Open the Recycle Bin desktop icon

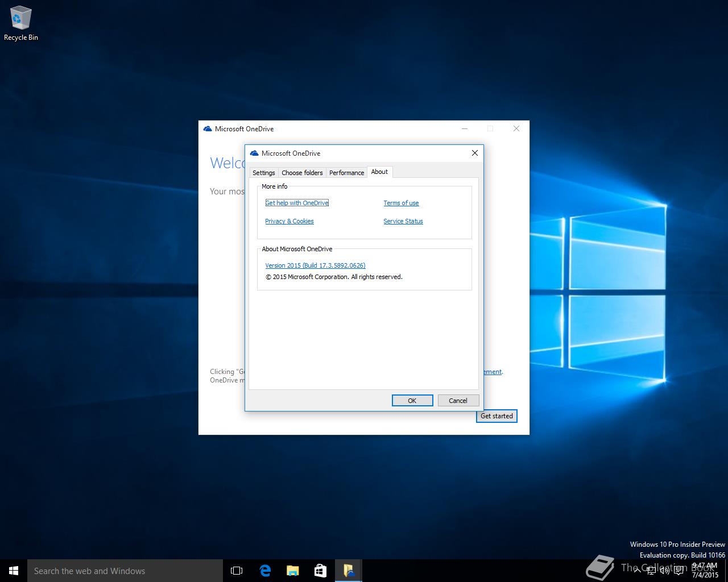[21, 24]
